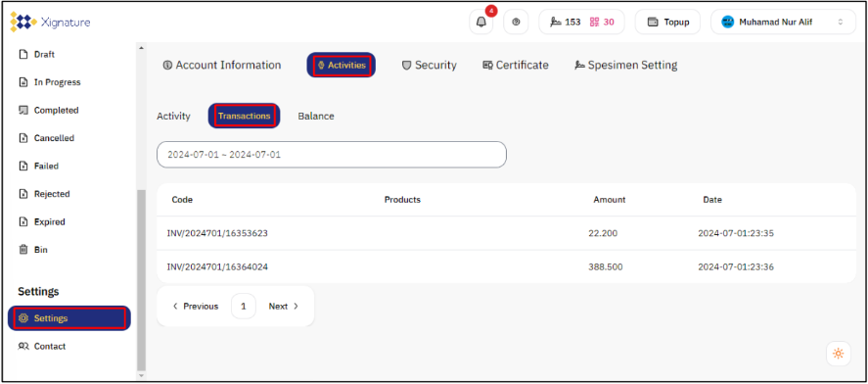The width and height of the screenshot is (868, 384).
Task: Click the date 2024-07-01:23:35
Action: point(736,233)
